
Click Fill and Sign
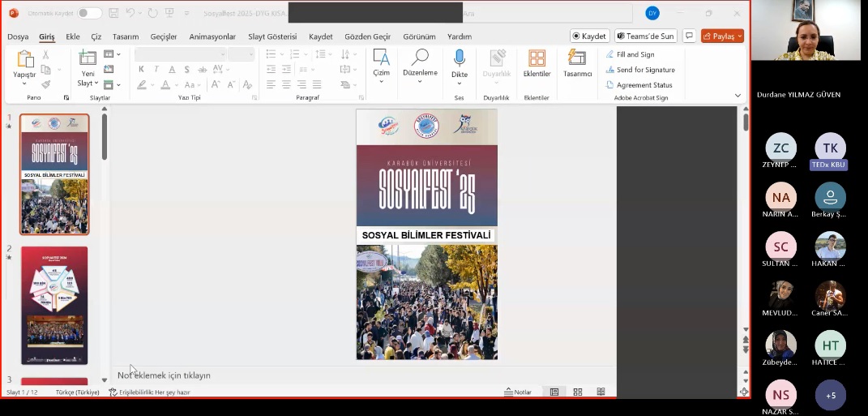[x=630, y=54]
